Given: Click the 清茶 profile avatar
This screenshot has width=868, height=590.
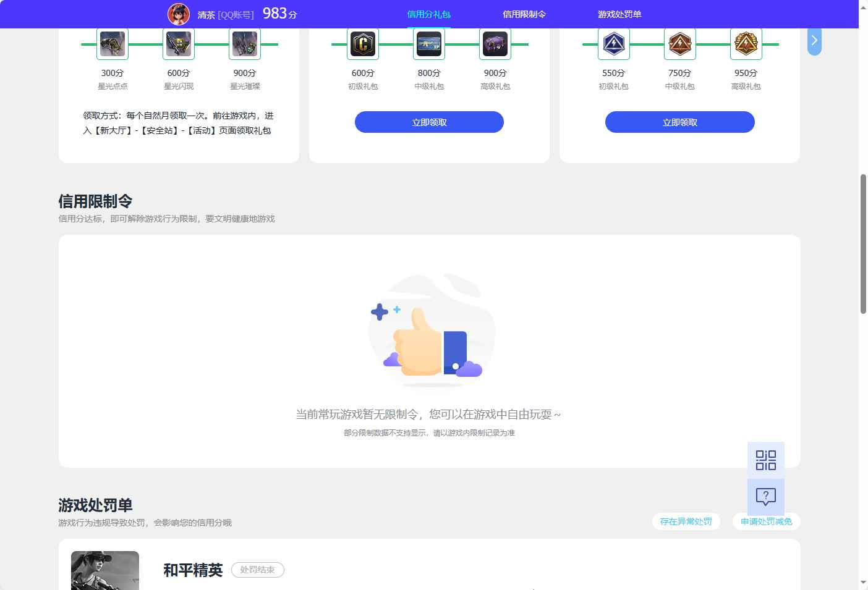Looking at the screenshot, I should coord(179,14).
